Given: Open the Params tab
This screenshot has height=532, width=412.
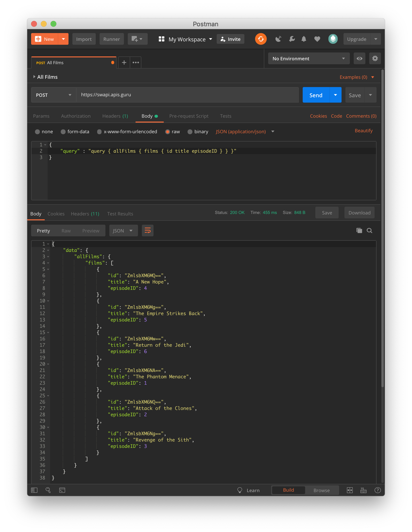Looking at the screenshot, I should (41, 116).
